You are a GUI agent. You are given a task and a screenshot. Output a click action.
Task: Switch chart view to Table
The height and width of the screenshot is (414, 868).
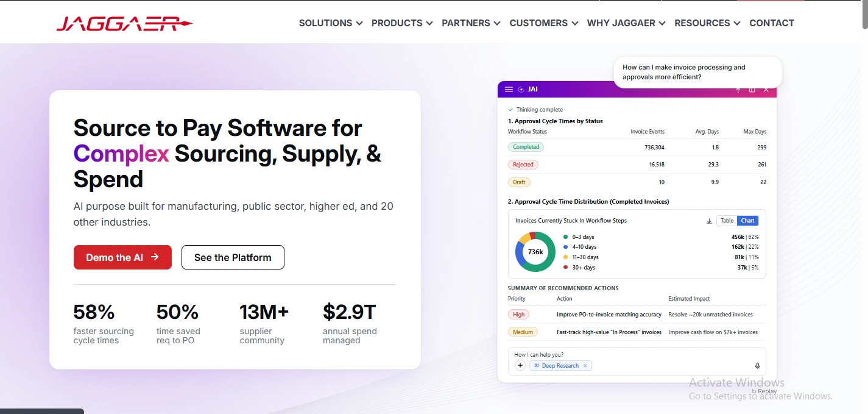coord(727,221)
